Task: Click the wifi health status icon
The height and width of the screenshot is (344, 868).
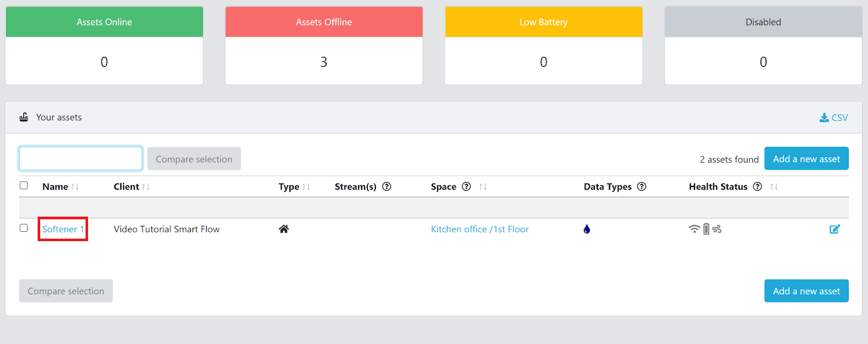Action: [x=694, y=229]
